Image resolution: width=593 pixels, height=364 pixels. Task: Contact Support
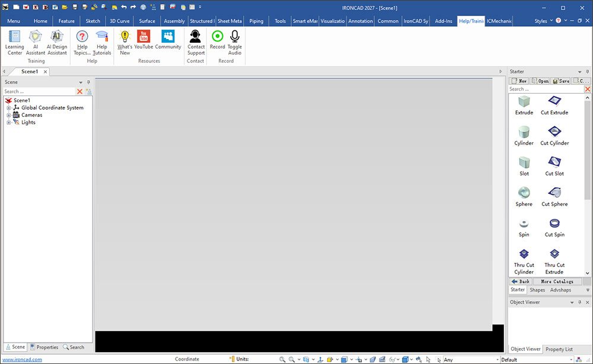pyautogui.click(x=196, y=42)
